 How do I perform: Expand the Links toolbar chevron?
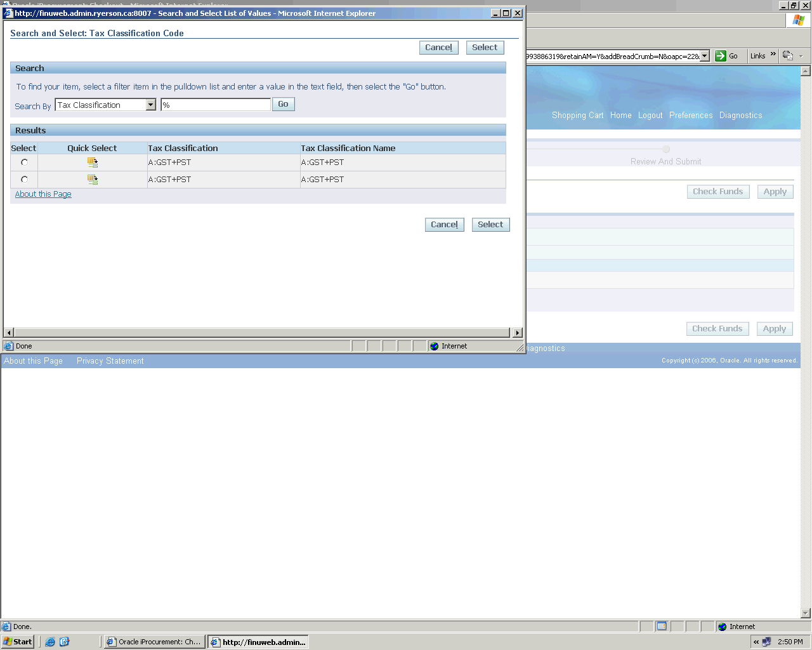coord(773,55)
